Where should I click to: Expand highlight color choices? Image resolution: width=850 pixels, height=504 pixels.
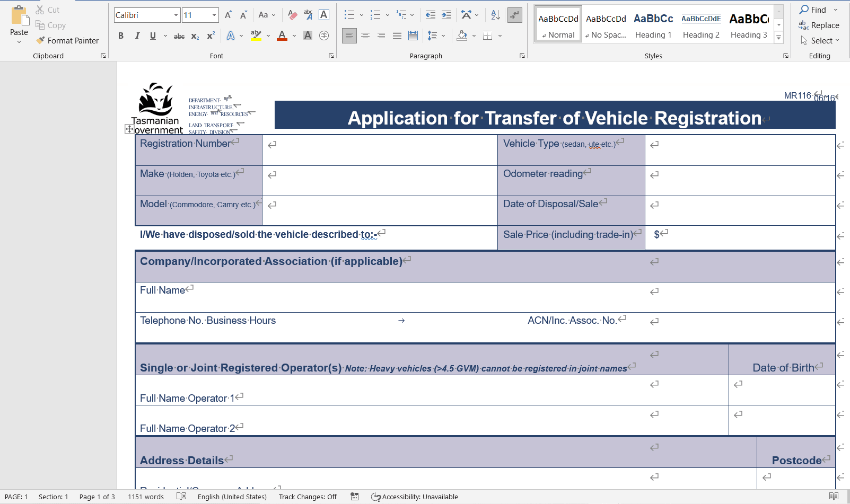(x=268, y=36)
